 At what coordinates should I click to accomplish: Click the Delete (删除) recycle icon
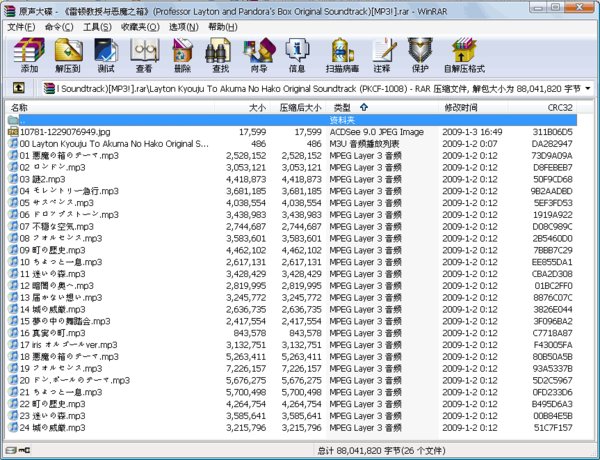(182, 50)
